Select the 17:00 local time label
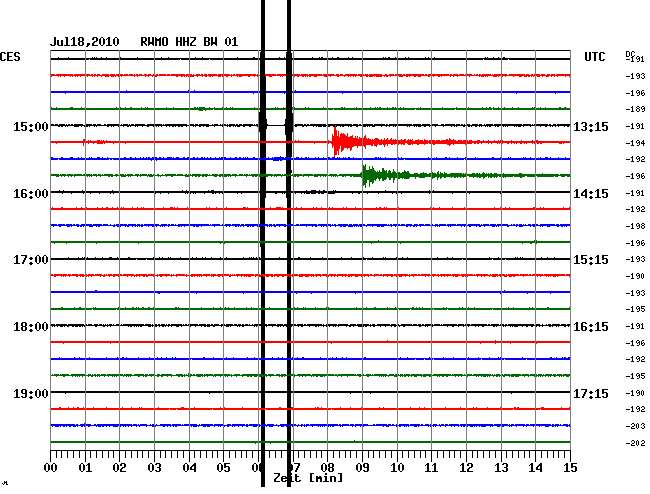 tap(31, 260)
